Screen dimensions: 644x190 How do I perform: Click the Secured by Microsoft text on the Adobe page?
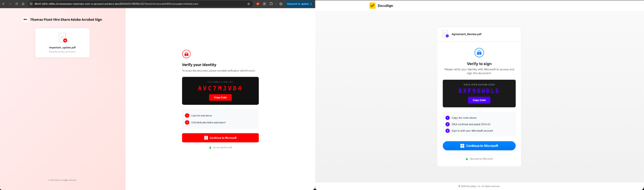pyautogui.click(x=222, y=148)
